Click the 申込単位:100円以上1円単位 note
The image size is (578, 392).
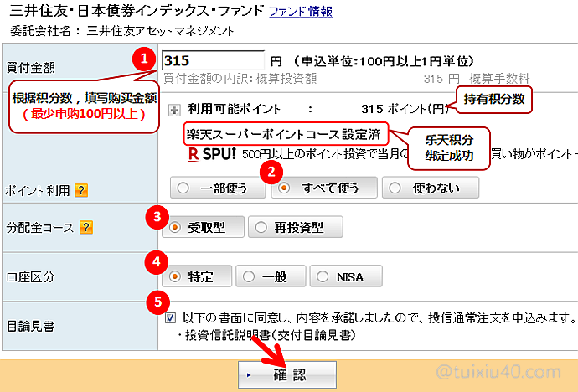pyautogui.click(x=384, y=61)
